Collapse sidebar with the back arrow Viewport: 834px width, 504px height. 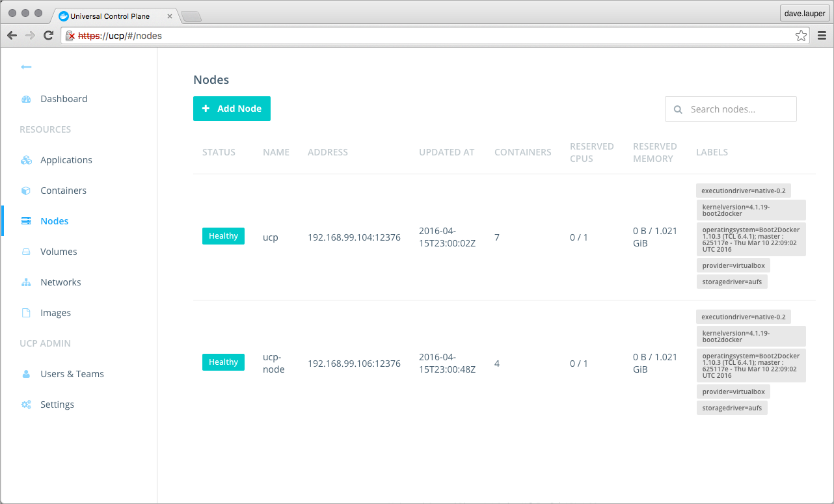pyautogui.click(x=26, y=67)
